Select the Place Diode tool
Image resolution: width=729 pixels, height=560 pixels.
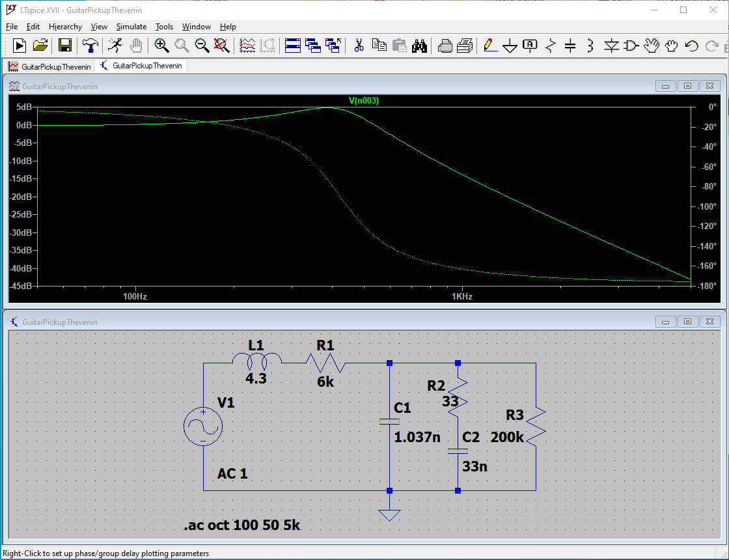[x=611, y=46]
